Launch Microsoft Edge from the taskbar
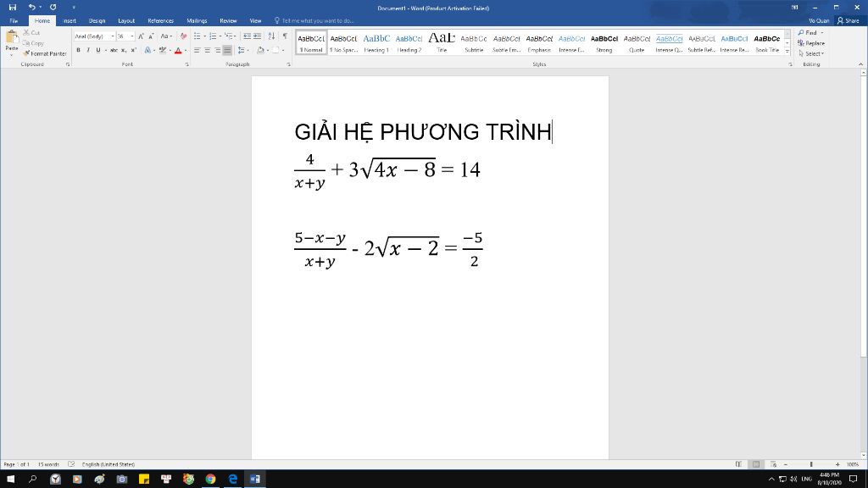This screenshot has height=488, width=868. pos(232,480)
